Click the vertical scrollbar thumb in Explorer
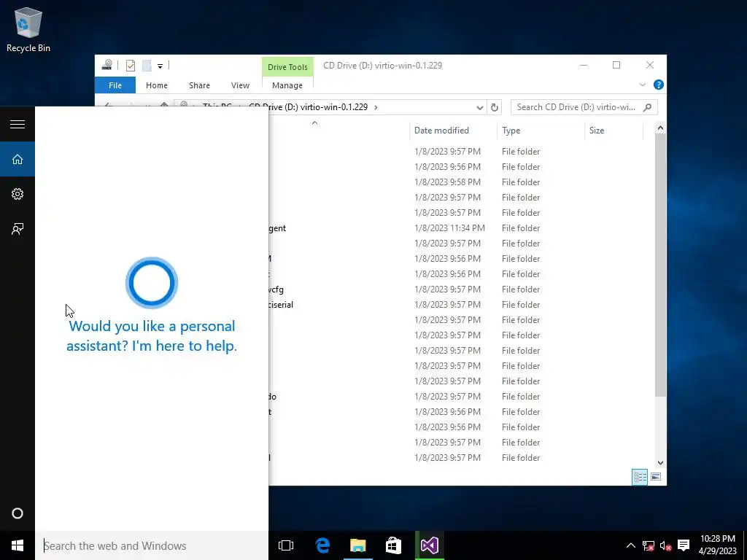This screenshot has width=747, height=560. (x=660, y=265)
